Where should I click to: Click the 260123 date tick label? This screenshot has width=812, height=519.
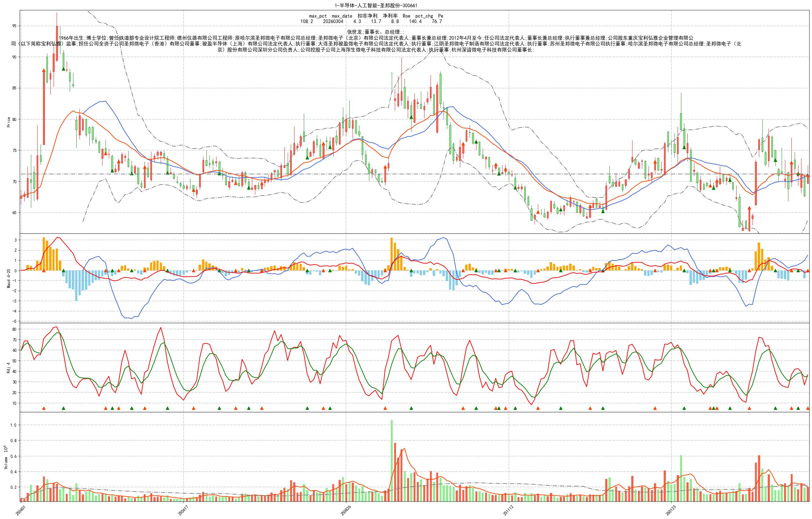pyautogui.click(x=671, y=511)
